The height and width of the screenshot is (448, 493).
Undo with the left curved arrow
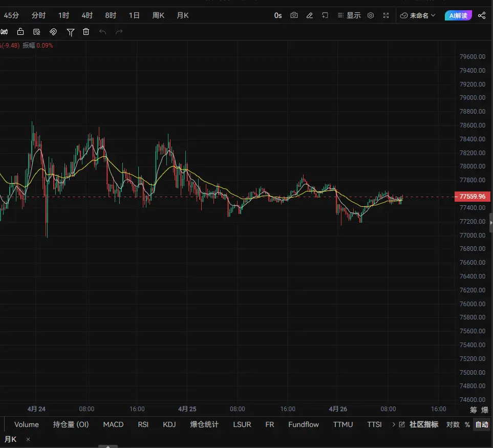pyautogui.click(x=102, y=32)
